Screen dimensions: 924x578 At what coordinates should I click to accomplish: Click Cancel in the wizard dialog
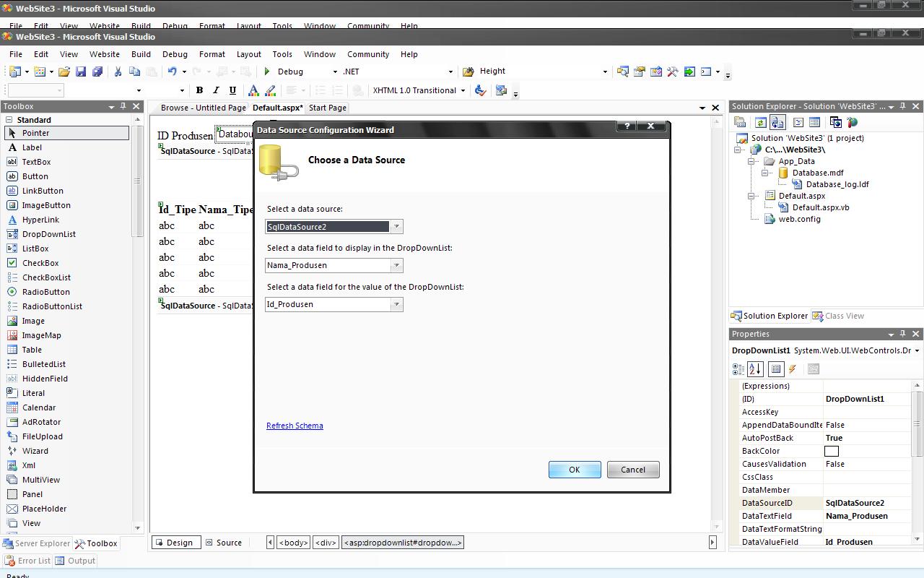(x=633, y=470)
